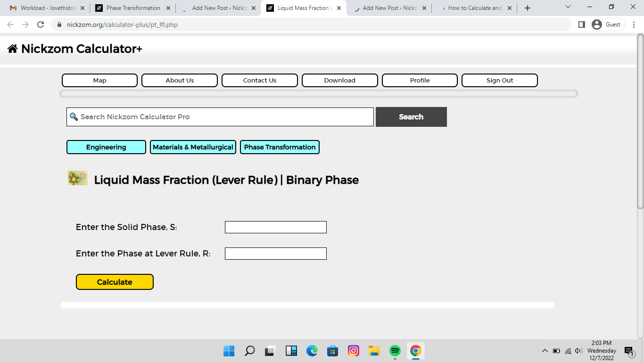Click the dark Search button
The height and width of the screenshot is (362, 644).
tap(411, 117)
